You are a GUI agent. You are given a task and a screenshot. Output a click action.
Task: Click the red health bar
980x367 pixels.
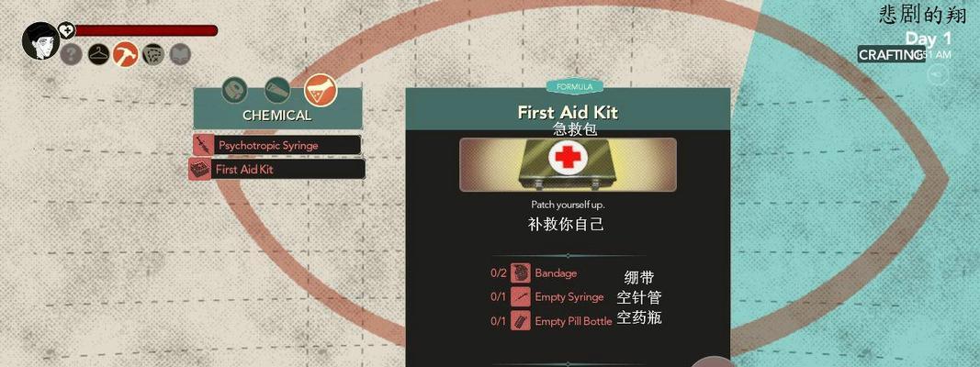(146, 30)
